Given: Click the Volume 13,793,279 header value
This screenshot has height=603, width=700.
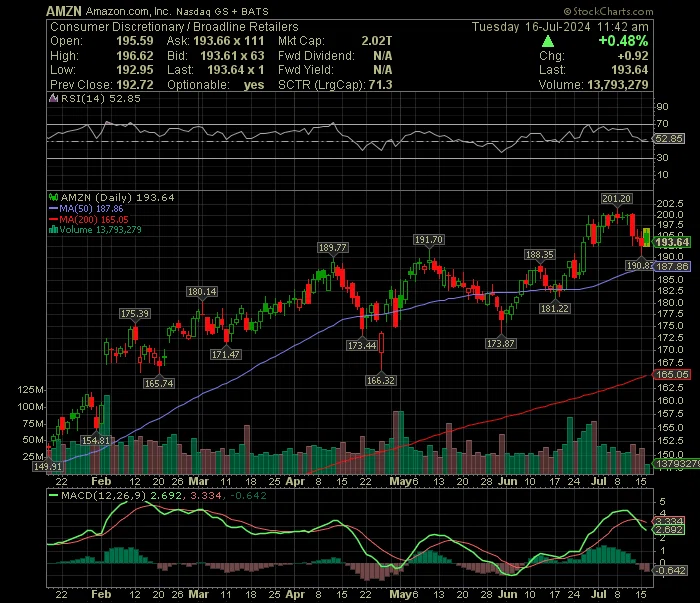Looking at the screenshot, I should tap(618, 85).
